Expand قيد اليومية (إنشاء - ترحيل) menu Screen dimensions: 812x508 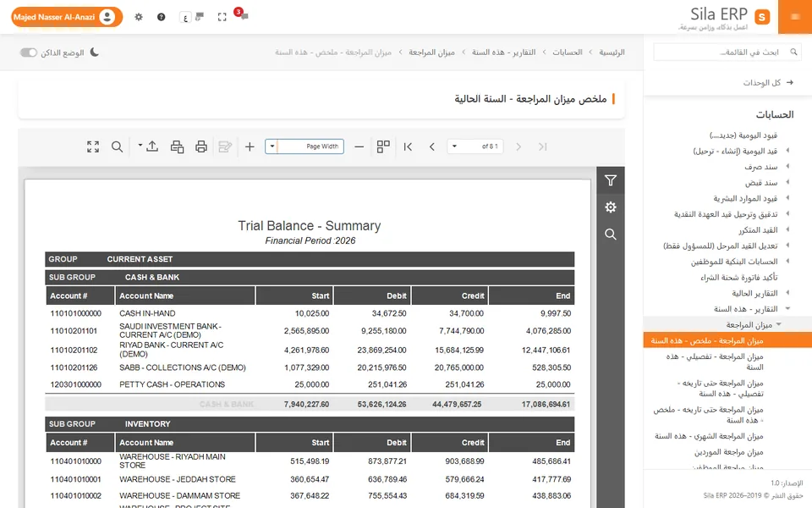pyautogui.click(x=735, y=151)
